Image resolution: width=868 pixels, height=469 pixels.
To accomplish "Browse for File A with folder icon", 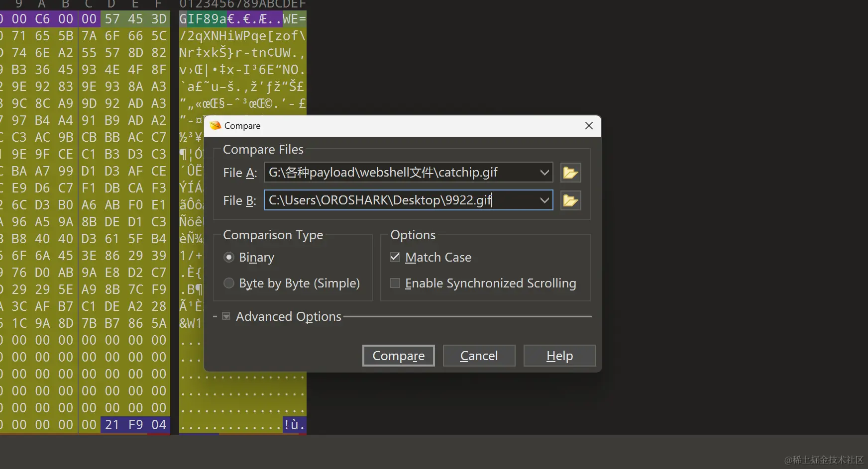I will click(x=570, y=173).
